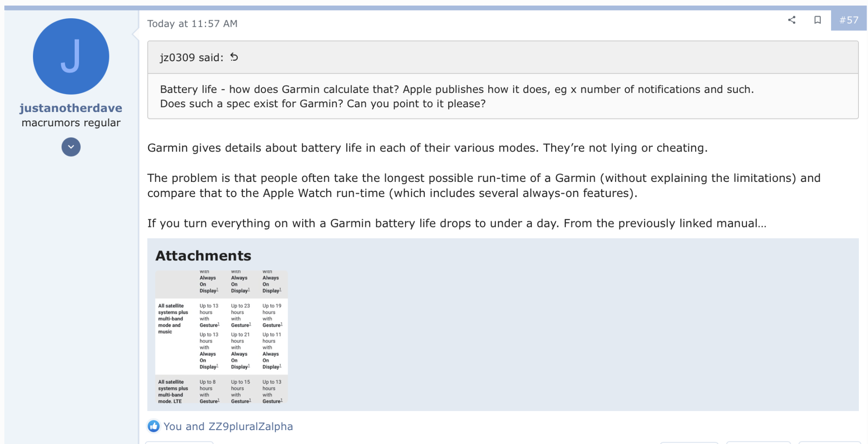Image resolution: width=868 pixels, height=444 pixels.
Task: Bookmark this post with the bookmark icon
Action: (818, 20)
